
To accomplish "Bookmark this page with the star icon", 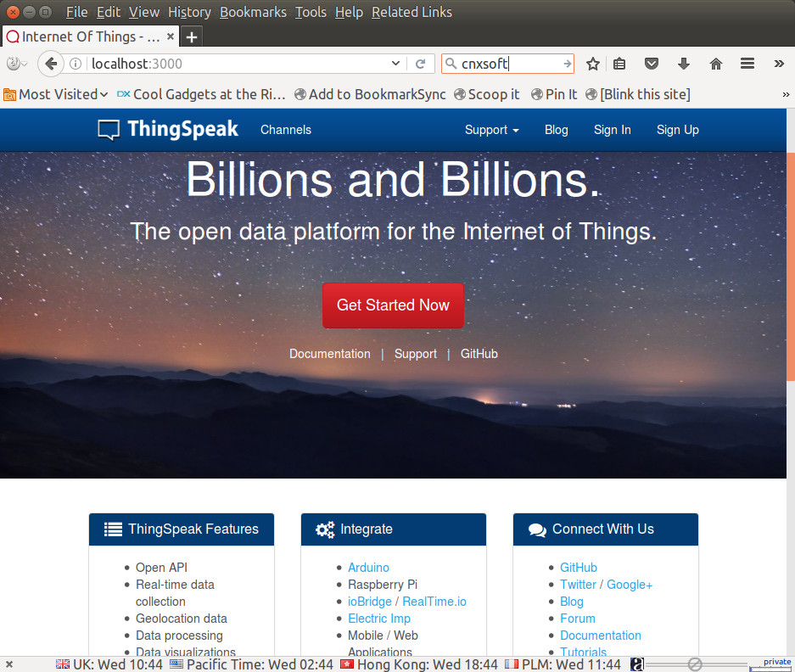I will 593,64.
